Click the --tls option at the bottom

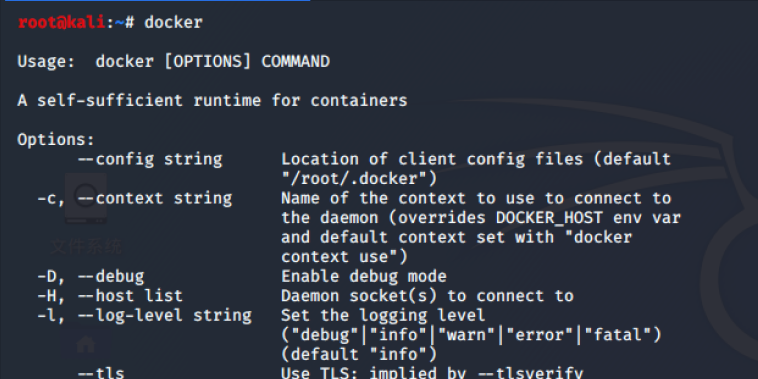pyautogui.click(x=101, y=373)
